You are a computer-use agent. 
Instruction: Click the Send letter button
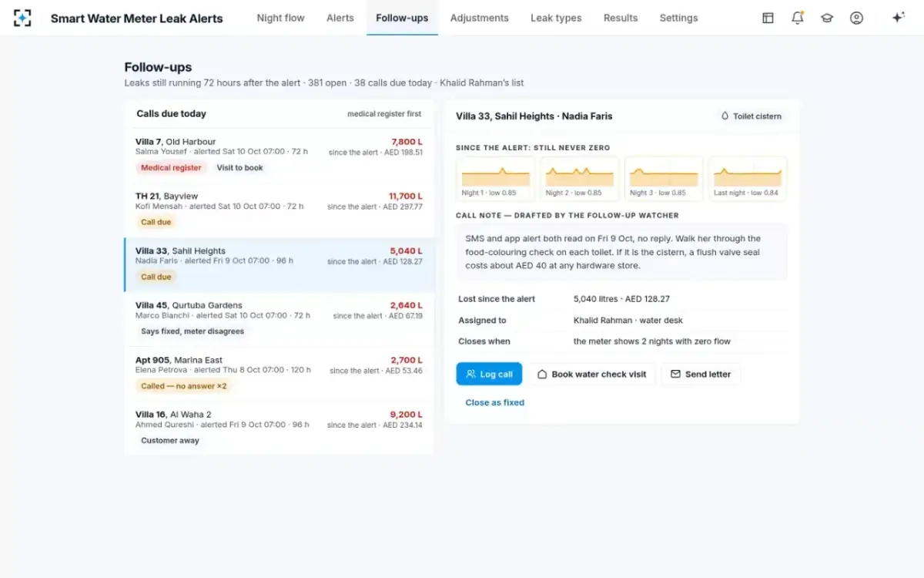coord(701,374)
